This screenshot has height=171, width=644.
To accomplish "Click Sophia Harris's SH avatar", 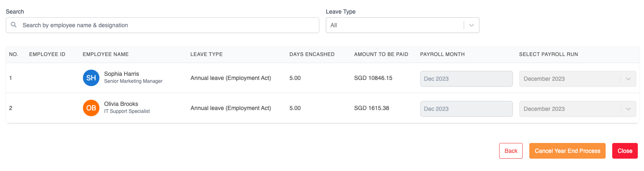I will (x=91, y=78).
